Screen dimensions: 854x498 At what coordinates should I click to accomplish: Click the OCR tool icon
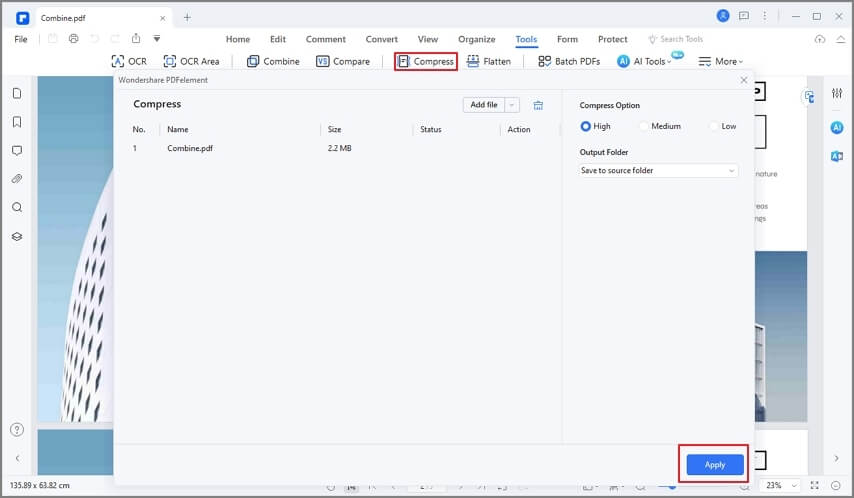tap(118, 61)
